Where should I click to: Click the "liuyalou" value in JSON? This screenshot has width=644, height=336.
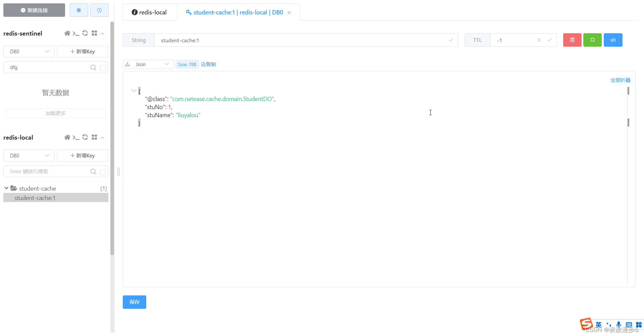click(188, 115)
